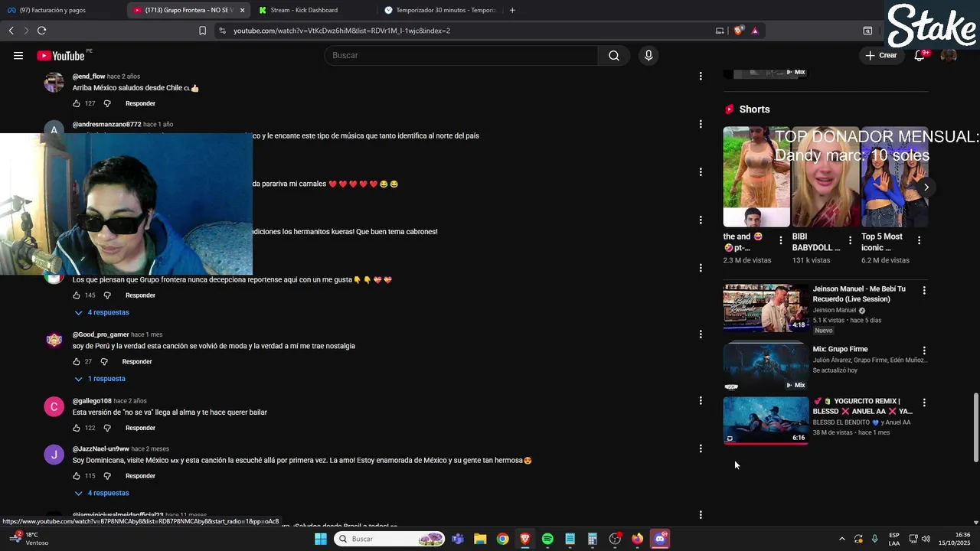
Task: Play Jeinson Manuel Me Bebí Tu Recuerdo thumbnail
Action: (x=766, y=308)
